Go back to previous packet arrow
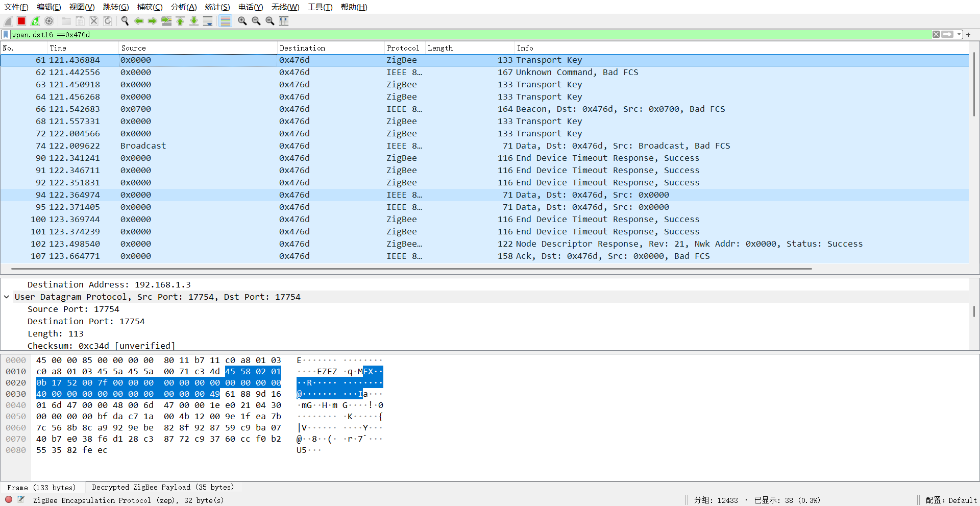980x506 pixels. point(139,21)
